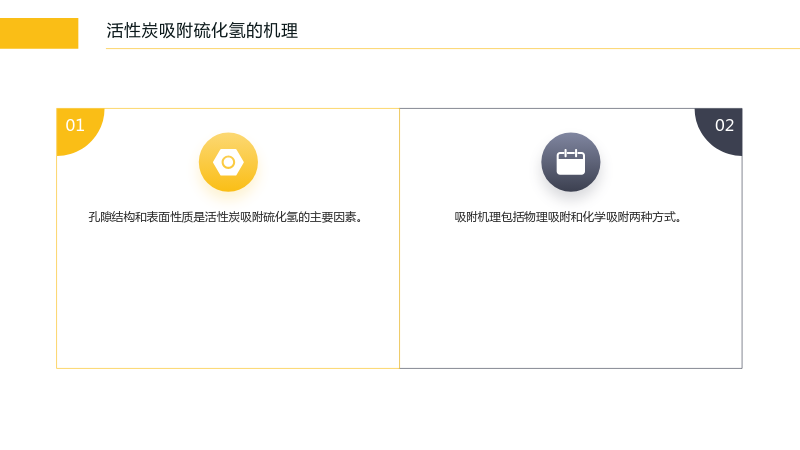Click the number 01 text

[74, 125]
